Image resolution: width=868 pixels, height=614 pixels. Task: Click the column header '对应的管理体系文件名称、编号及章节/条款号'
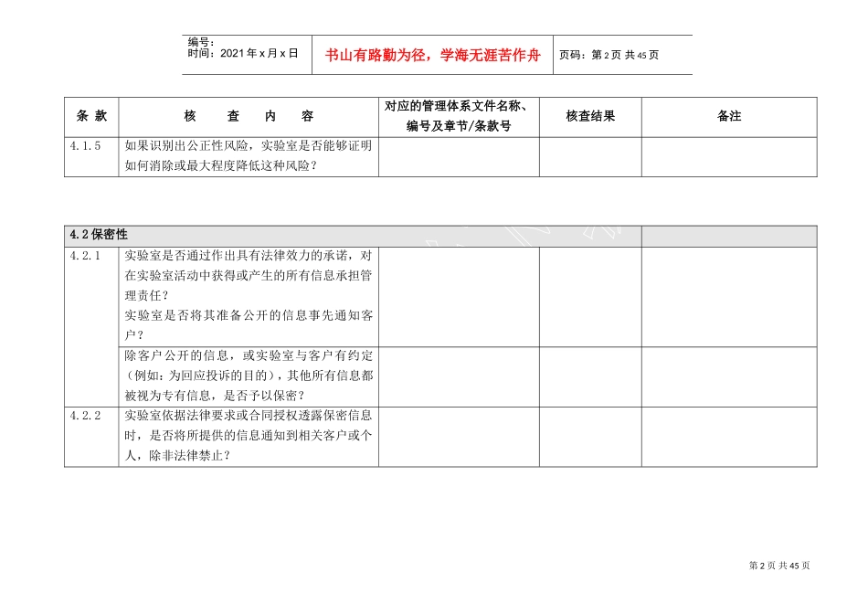459,116
